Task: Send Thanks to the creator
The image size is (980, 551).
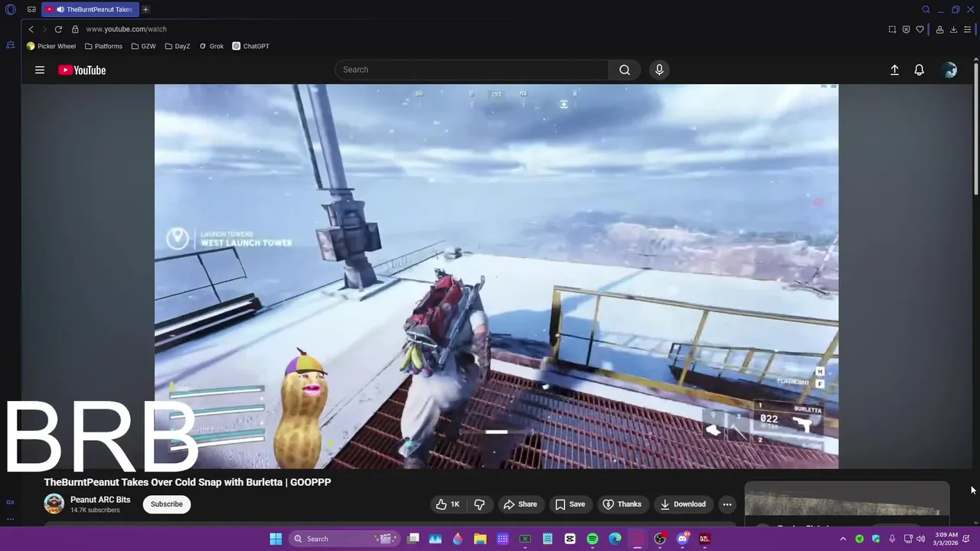Action: click(x=622, y=504)
